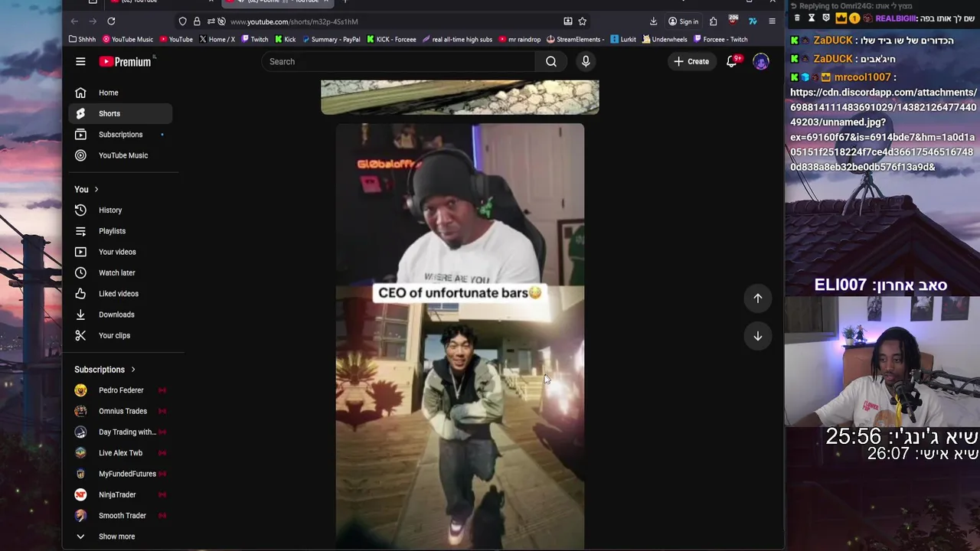Open YouTube notifications bell

732,61
